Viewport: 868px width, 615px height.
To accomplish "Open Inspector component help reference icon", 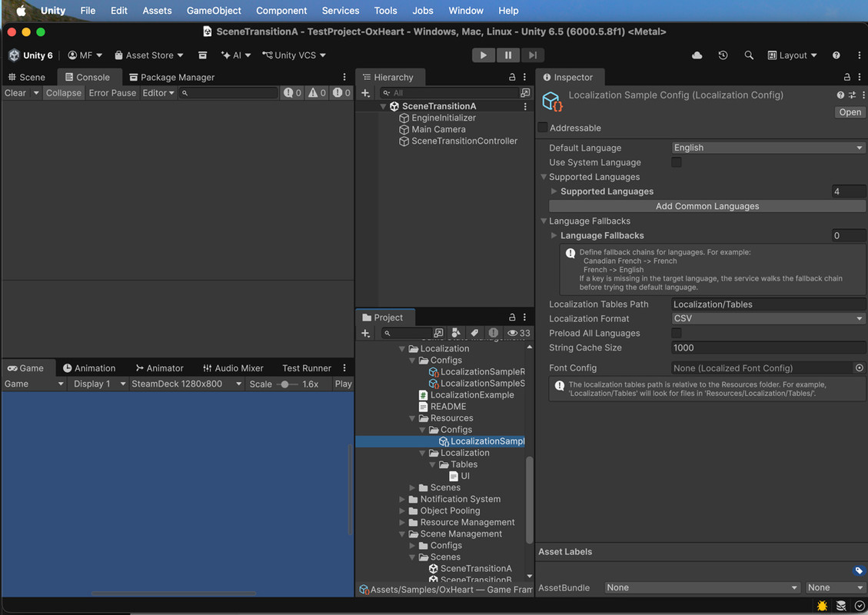I will pyautogui.click(x=840, y=95).
